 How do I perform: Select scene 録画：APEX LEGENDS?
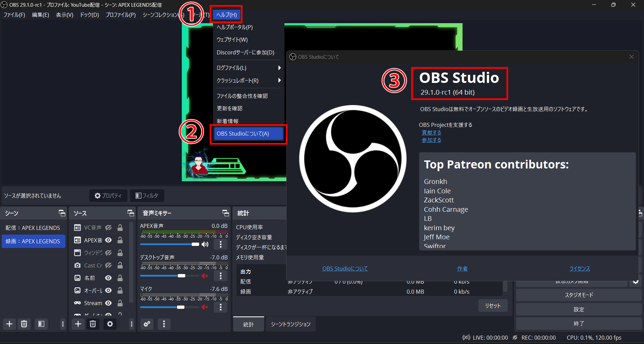point(33,241)
